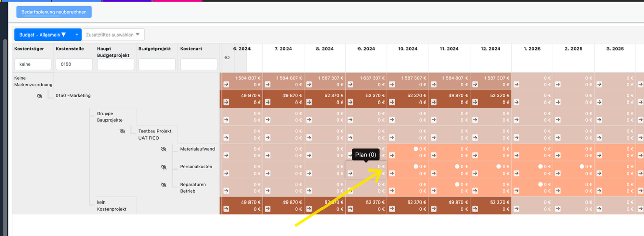Click the arrow icon in top row, 12. 2024
The height and width of the screenshot is (236, 644).
(x=475, y=85)
